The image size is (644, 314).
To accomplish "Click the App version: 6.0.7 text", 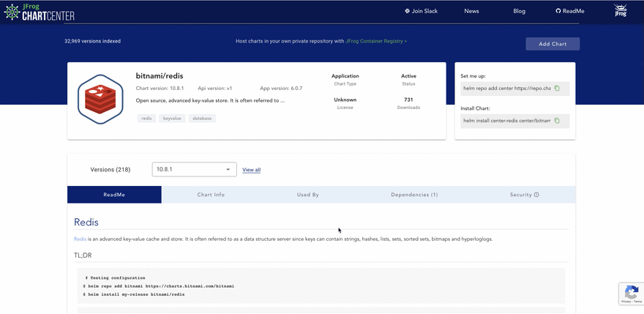I will (281, 89).
